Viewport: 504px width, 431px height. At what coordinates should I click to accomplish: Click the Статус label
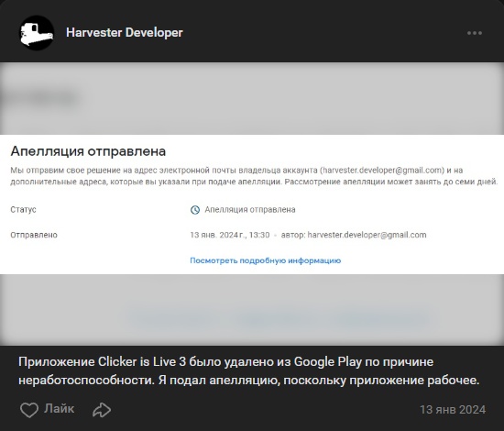[x=23, y=210]
